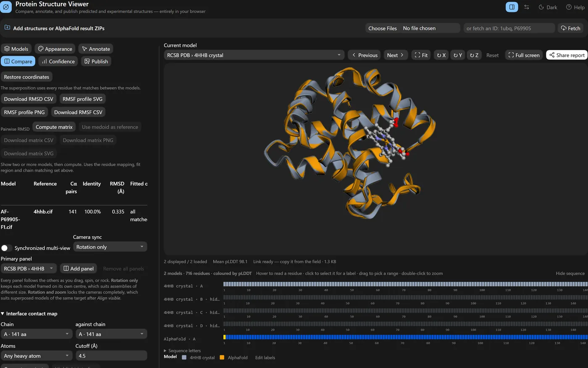This screenshot has width=588, height=368.
Task: Switch to the Publish tab
Action: [96, 61]
